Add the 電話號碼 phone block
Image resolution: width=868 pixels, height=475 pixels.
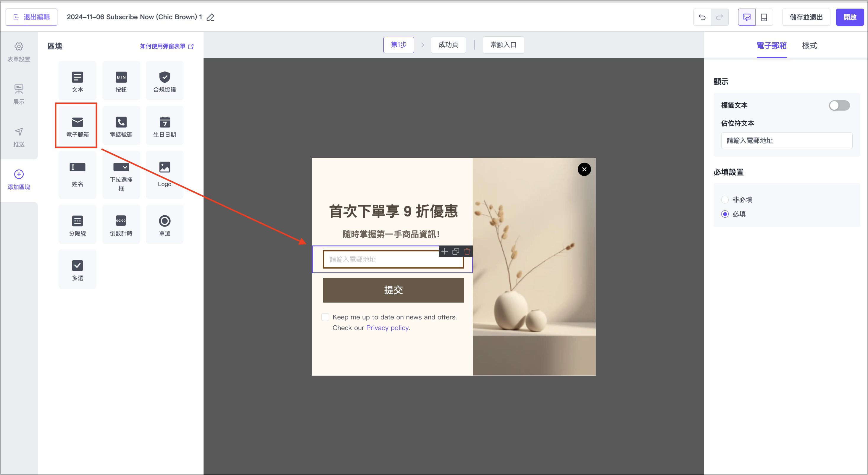point(121,126)
